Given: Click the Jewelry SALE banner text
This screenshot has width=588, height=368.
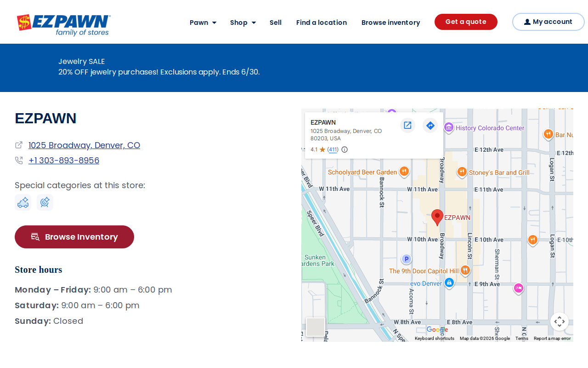Looking at the screenshot, I should pos(82,61).
